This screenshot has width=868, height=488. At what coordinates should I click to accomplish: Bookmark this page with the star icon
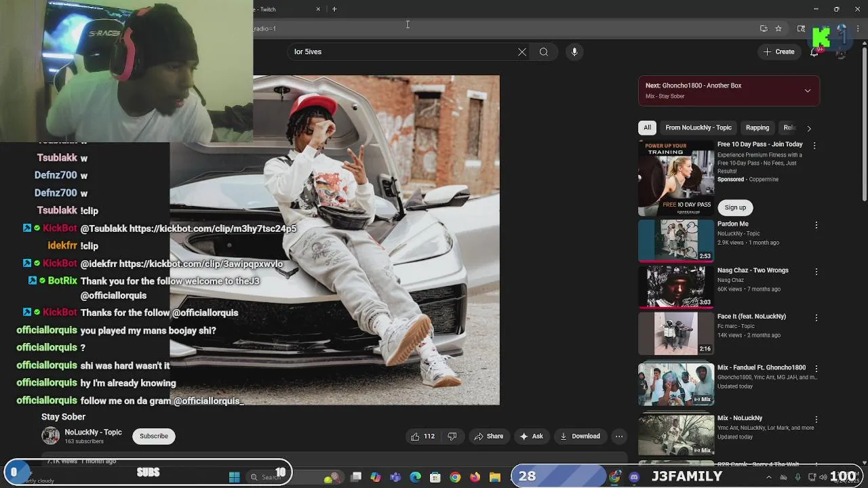tap(778, 28)
